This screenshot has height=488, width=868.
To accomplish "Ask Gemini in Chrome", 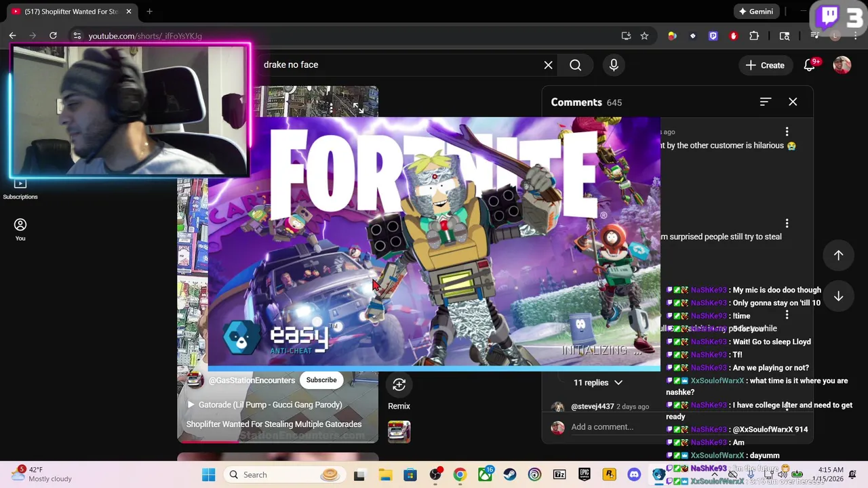I will pos(756,12).
